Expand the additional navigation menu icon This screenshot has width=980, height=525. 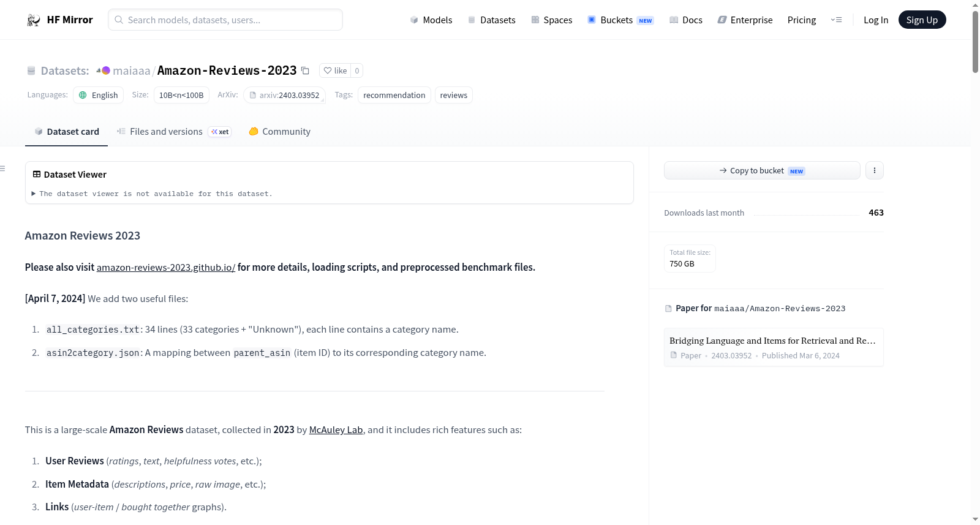836,20
